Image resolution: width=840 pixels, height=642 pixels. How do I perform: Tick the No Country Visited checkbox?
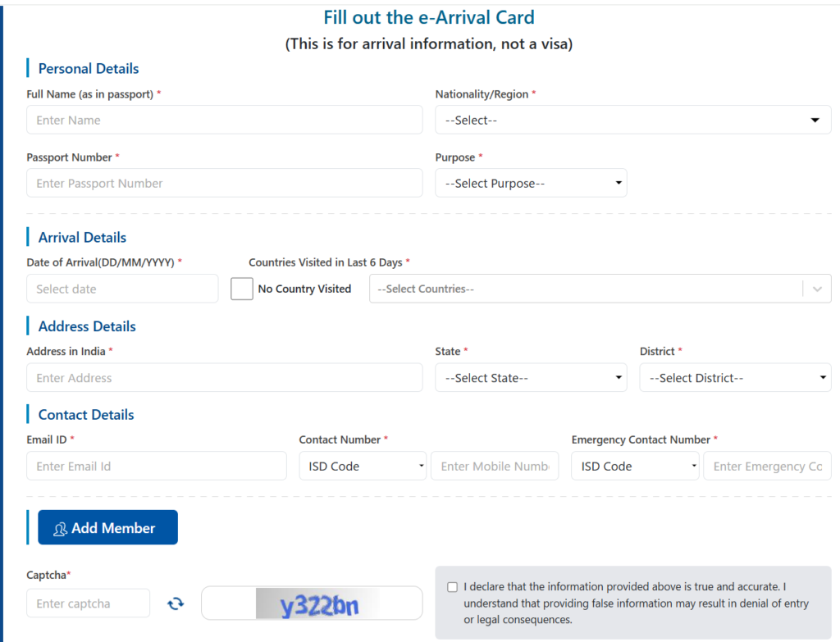(242, 289)
